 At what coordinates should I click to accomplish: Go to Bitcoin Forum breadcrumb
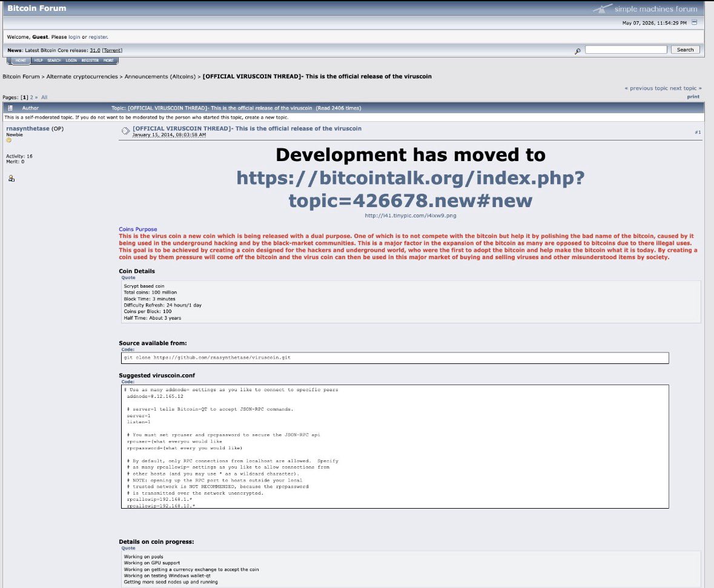click(x=21, y=76)
